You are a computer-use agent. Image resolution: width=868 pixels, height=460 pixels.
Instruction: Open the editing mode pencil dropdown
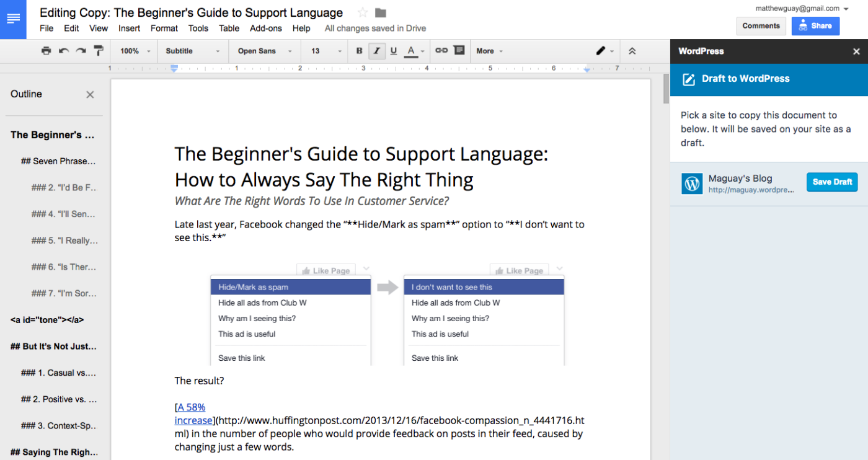(604, 51)
